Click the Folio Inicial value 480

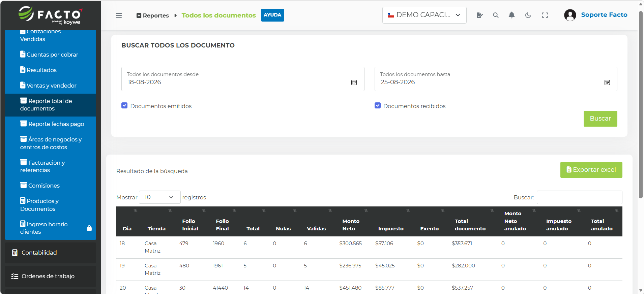[x=184, y=266]
